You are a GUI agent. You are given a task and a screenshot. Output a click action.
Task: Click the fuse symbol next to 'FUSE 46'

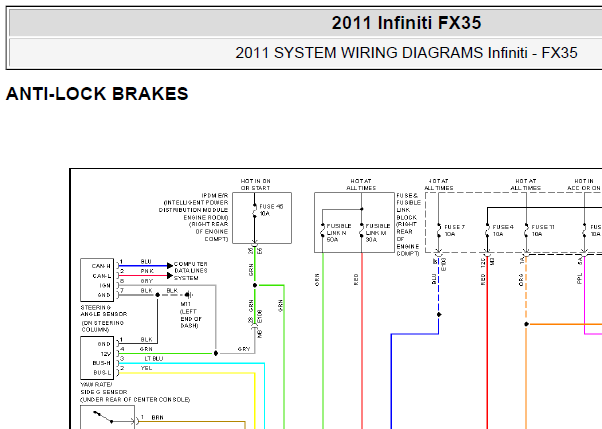(x=255, y=211)
